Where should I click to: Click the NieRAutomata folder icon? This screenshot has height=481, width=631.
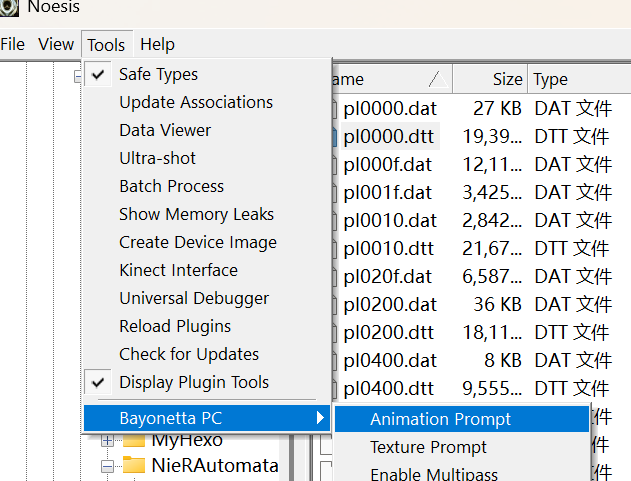pyautogui.click(x=134, y=466)
